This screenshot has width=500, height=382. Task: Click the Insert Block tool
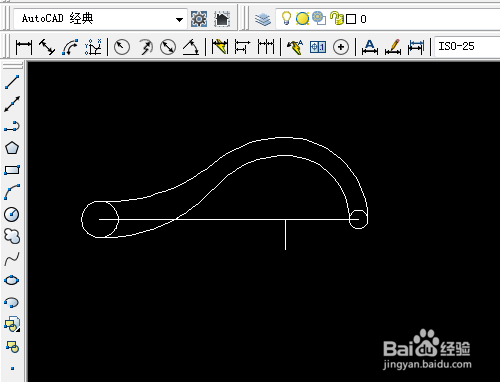click(12, 324)
